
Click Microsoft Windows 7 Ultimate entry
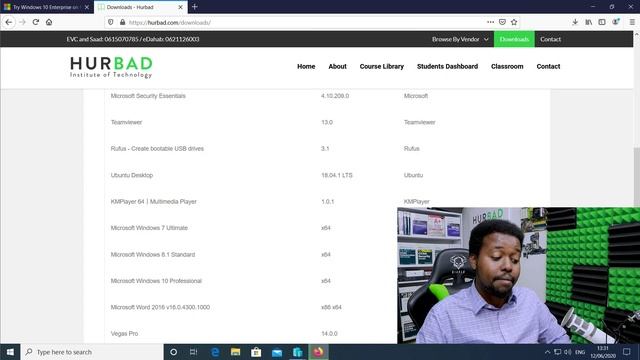point(149,228)
